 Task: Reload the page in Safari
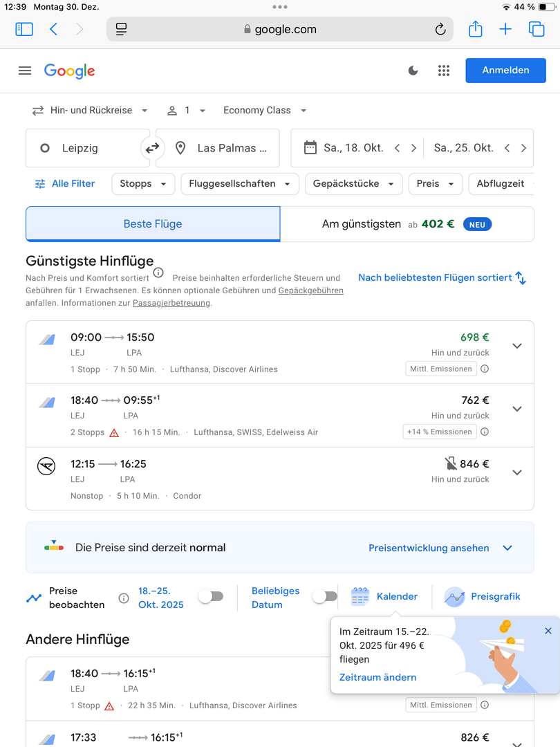tap(440, 29)
